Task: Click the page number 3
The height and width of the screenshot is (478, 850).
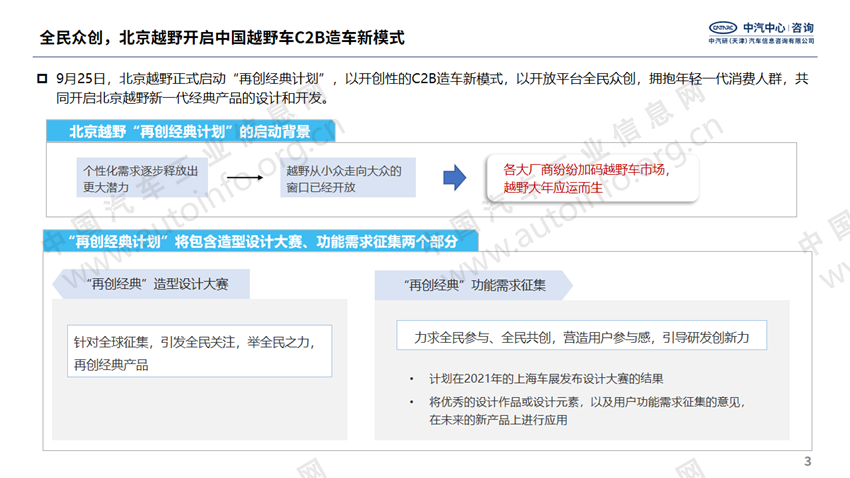Action: click(807, 461)
